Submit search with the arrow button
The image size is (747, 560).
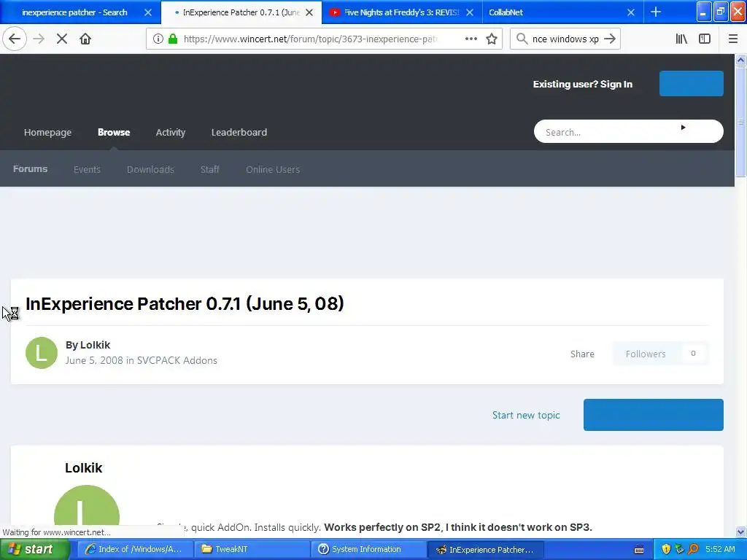(x=610, y=39)
